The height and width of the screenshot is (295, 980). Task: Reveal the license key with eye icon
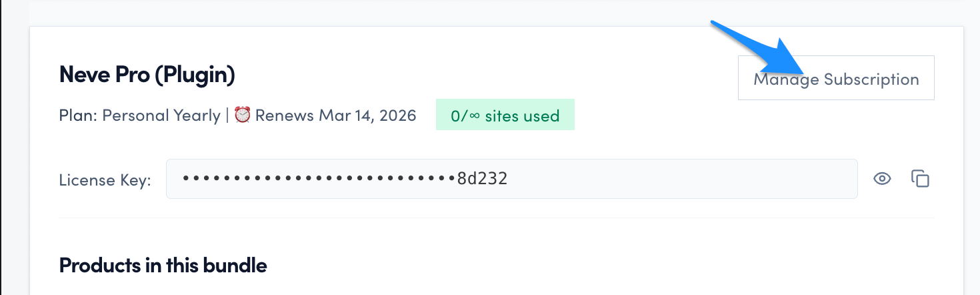pyautogui.click(x=882, y=178)
